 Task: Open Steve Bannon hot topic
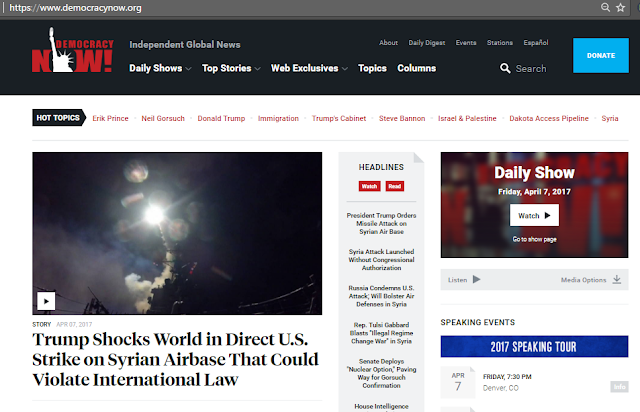coord(402,118)
